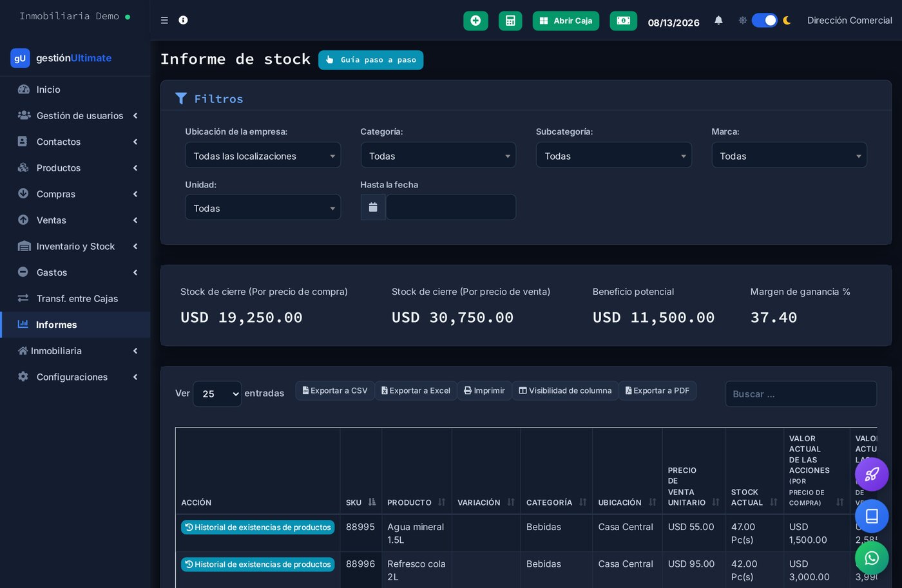Image resolution: width=902 pixels, height=588 pixels.
Task: Go to Inicio in sidebar
Action: [75, 90]
